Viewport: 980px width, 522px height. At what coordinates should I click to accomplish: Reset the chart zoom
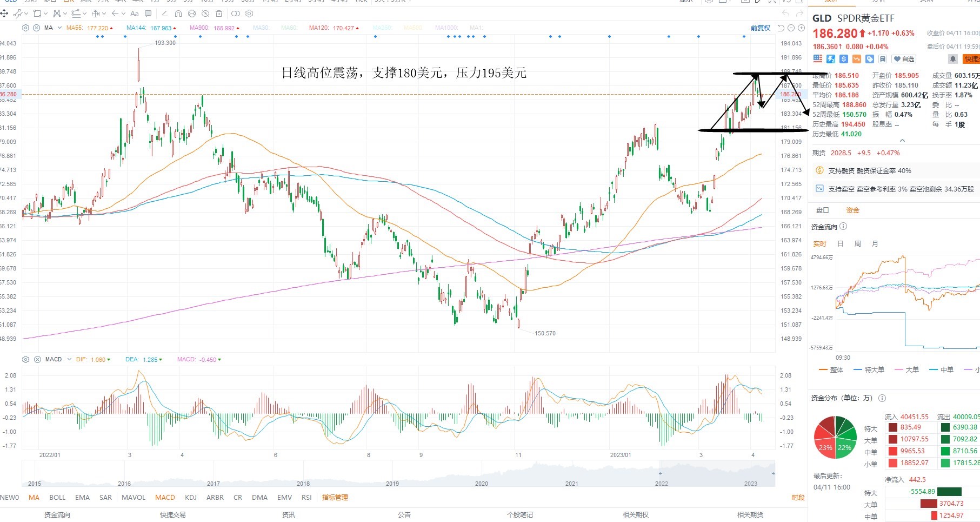coord(781,28)
